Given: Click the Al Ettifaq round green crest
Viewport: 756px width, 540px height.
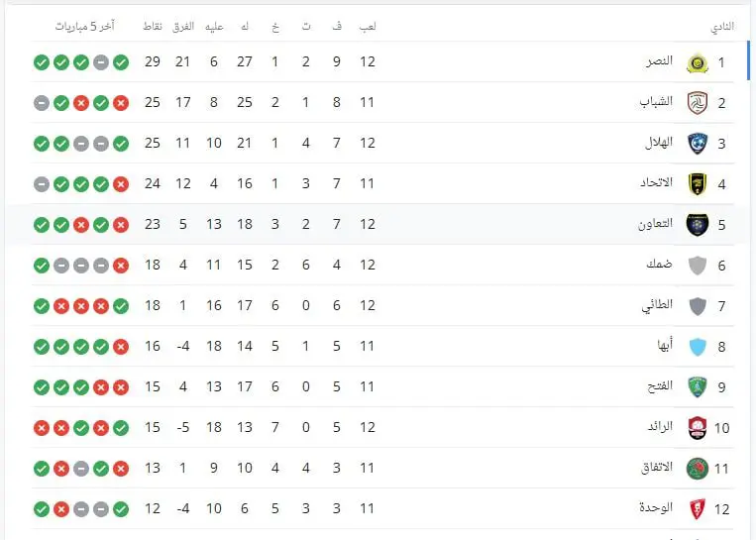Looking at the screenshot, I should (x=698, y=468).
